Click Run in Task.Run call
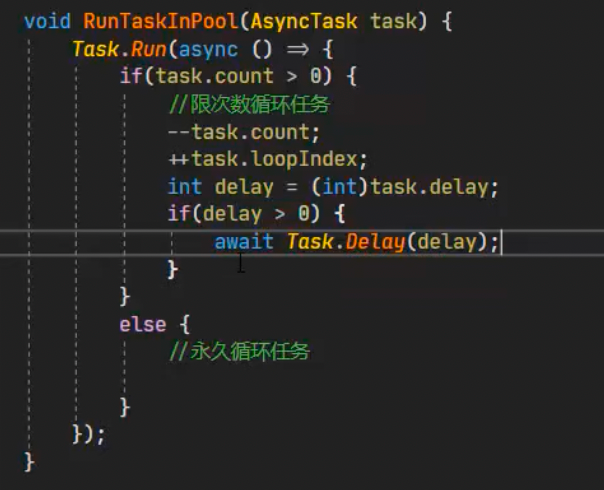 [x=148, y=49]
